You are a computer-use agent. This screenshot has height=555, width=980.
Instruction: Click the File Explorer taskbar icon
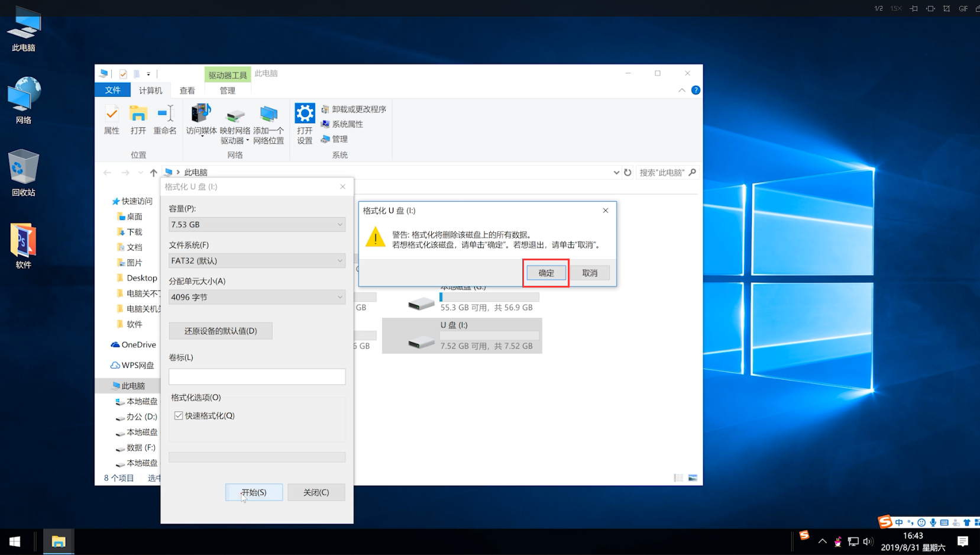[x=58, y=541]
